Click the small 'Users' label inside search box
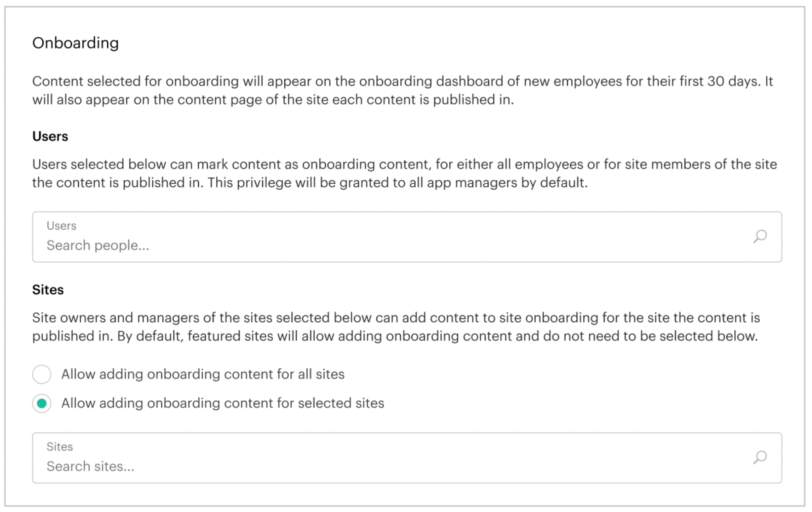The width and height of the screenshot is (812, 512). (62, 226)
